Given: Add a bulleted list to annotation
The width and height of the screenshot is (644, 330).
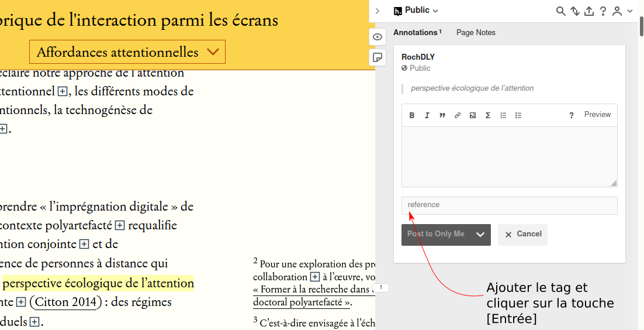Looking at the screenshot, I should click(518, 115).
